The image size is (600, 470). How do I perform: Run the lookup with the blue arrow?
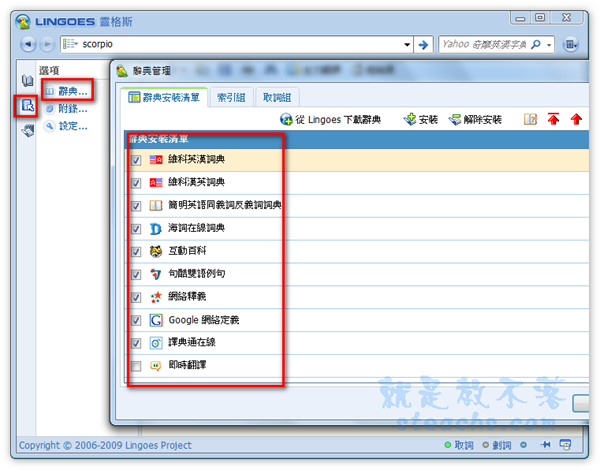click(423, 45)
